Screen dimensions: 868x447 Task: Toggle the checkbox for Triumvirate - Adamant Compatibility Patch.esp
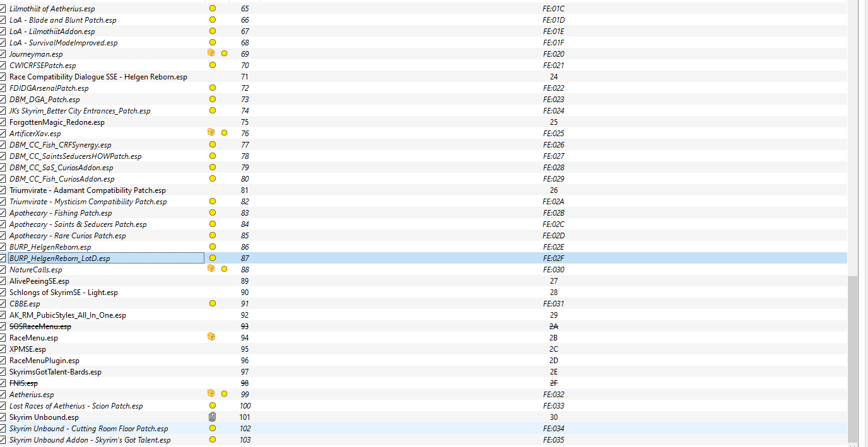pyautogui.click(x=3, y=190)
